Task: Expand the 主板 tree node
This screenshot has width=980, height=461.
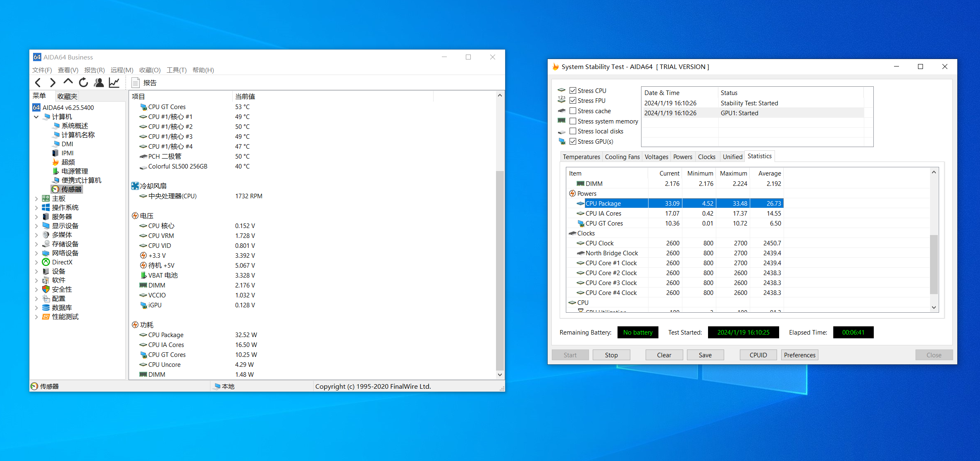Action: tap(36, 199)
